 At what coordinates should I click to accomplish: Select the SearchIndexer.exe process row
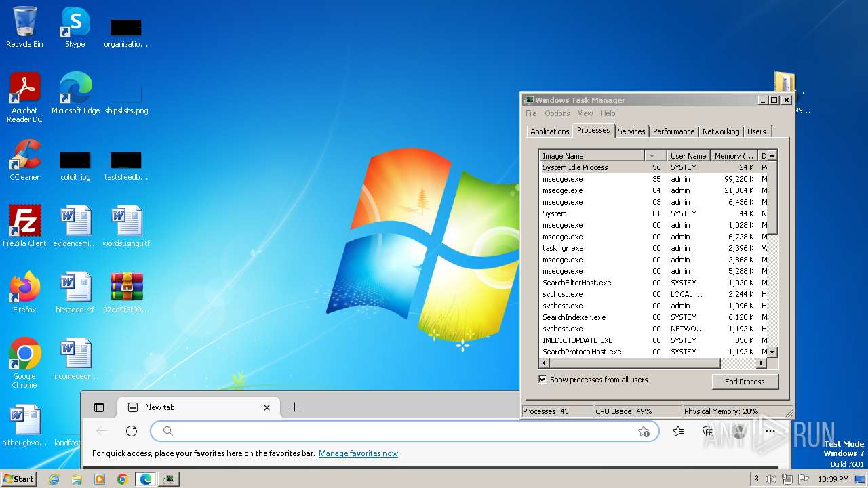pyautogui.click(x=653, y=317)
